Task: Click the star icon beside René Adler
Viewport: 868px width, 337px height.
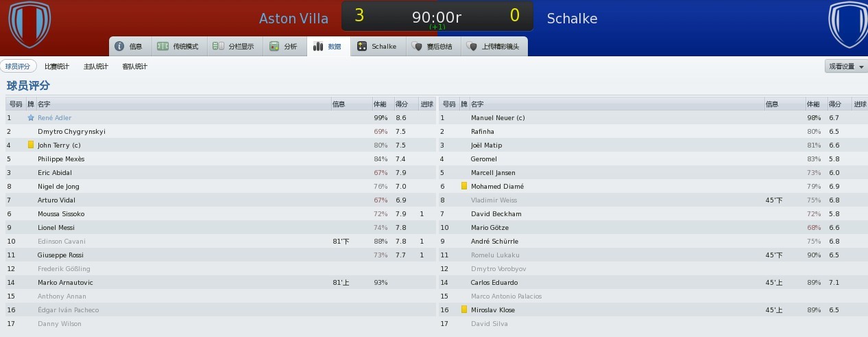Action: tap(31, 118)
